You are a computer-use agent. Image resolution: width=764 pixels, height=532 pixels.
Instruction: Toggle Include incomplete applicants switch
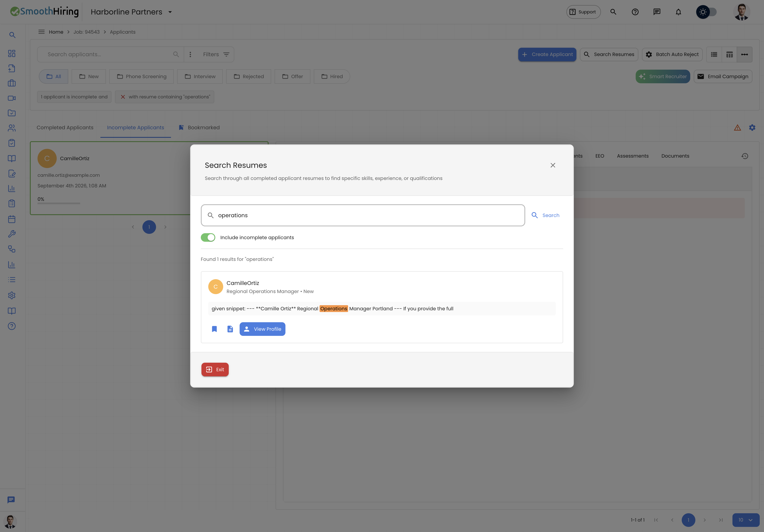[x=208, y=237]
